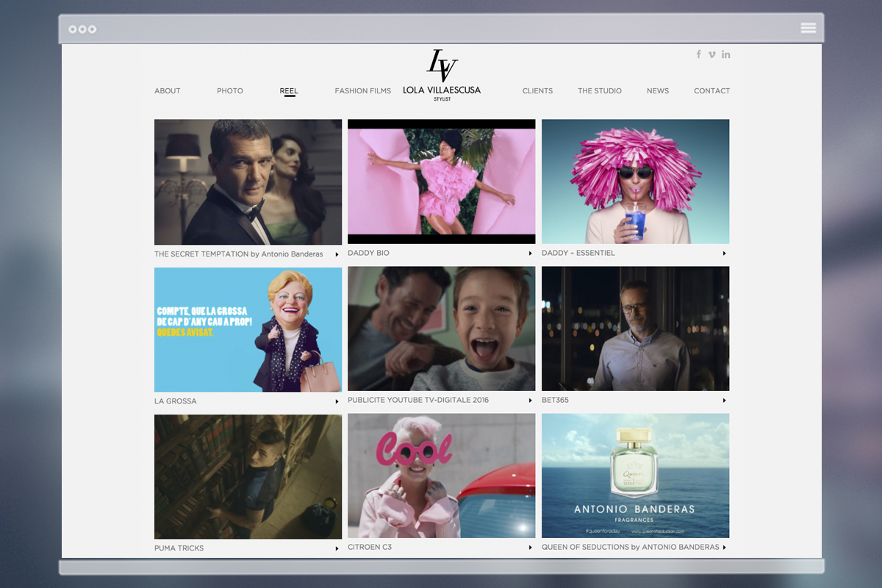Play the Antonio Banderas Fragrances bottle thumbnail

tap(636, 476)
